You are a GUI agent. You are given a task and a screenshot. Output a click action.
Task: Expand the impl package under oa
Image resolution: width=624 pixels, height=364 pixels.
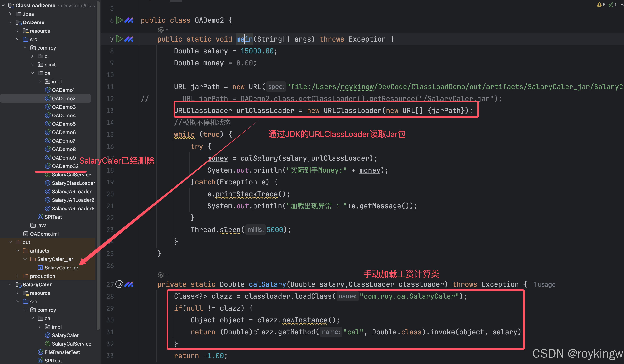click(39, 81)
